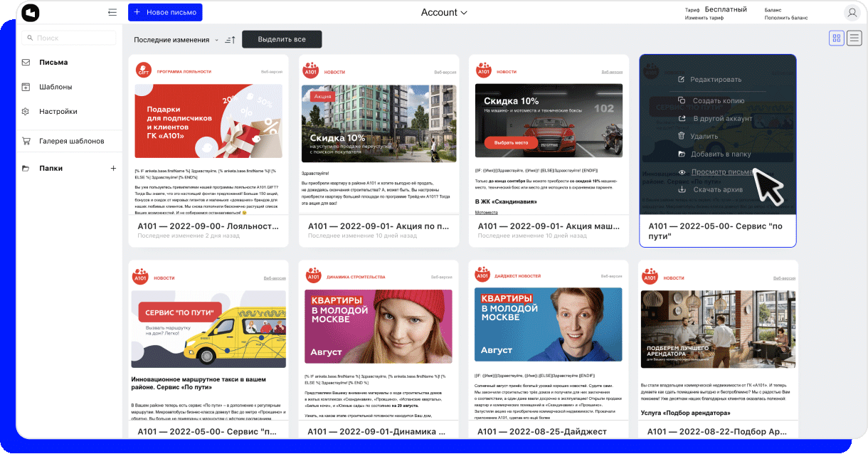Select highlighted title A101 — 2022-05-00- Сервис "по пути"
This screenshot has width=868, height=454.
(x=716, y=231)
